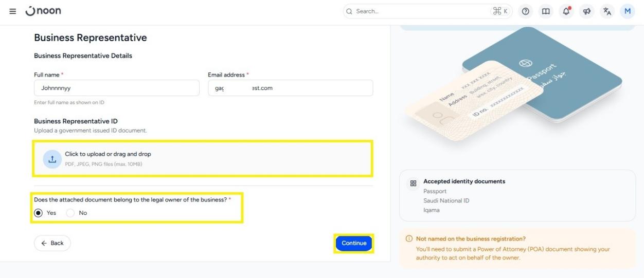This screenshot has width=644, height=278.
Task: Click the info icon beside Not named notice
Action: [409, 239]
